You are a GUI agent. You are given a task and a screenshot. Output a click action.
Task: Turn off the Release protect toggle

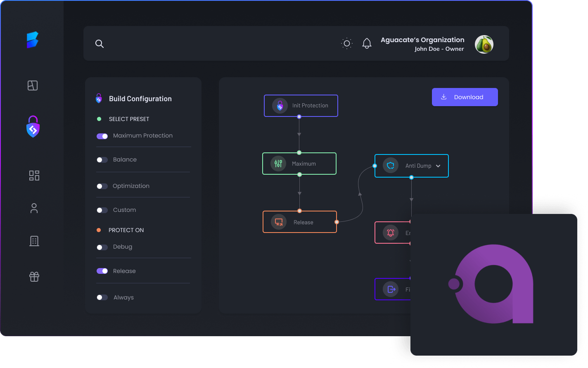102,271
